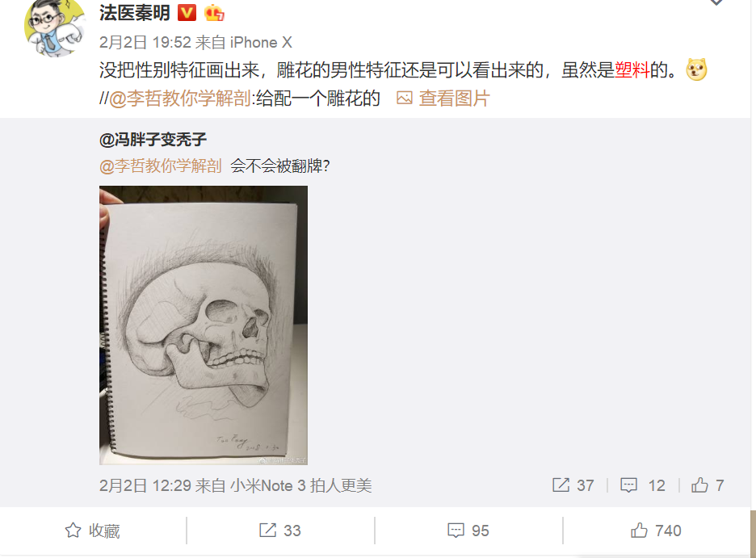Click the red verified V badge

point(187,13)
